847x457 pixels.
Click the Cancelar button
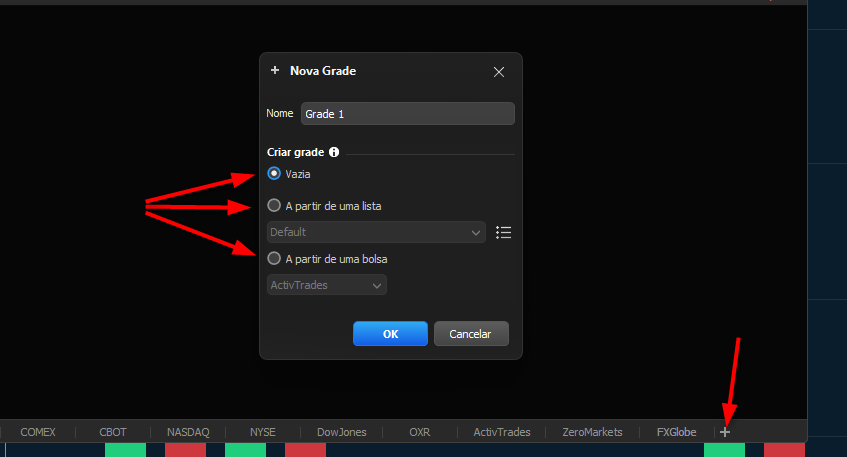coord(471,334)
